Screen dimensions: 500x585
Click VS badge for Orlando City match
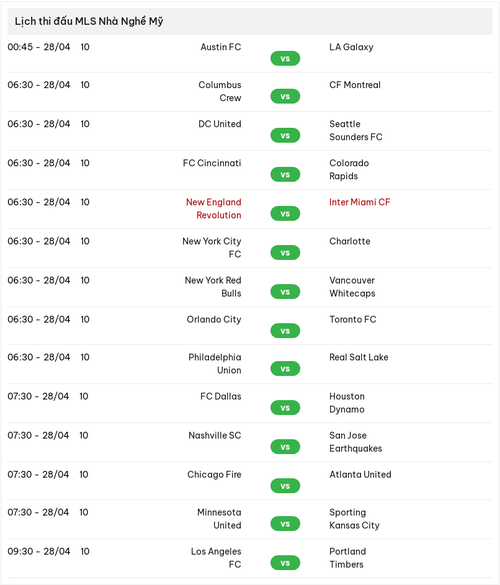[285, 331]
